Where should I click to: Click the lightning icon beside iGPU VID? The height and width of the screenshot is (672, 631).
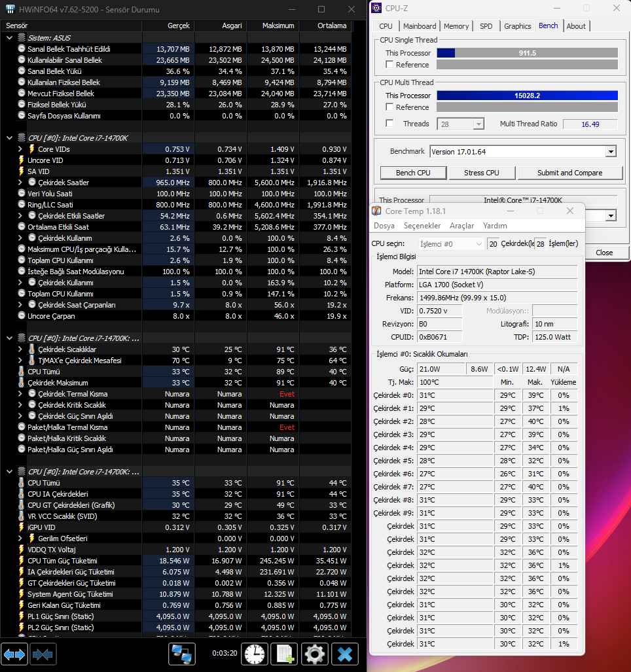click(x=21, y=527)
